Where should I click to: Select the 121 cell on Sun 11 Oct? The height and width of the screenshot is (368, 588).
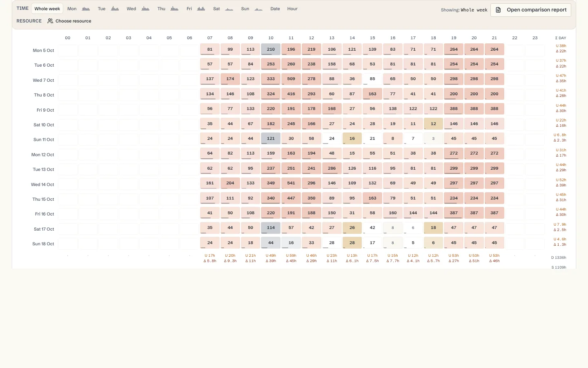(271, 139)
